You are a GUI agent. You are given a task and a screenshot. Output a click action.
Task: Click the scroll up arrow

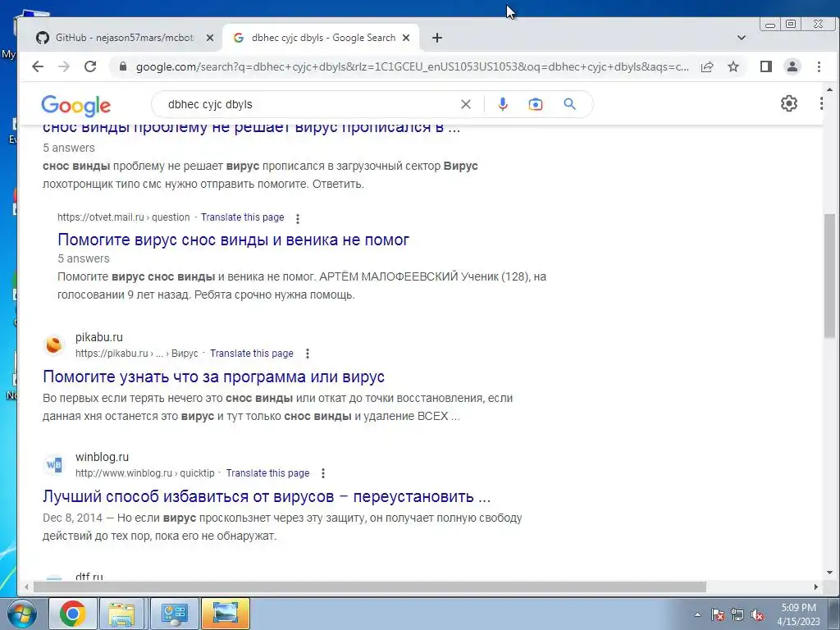830,89
